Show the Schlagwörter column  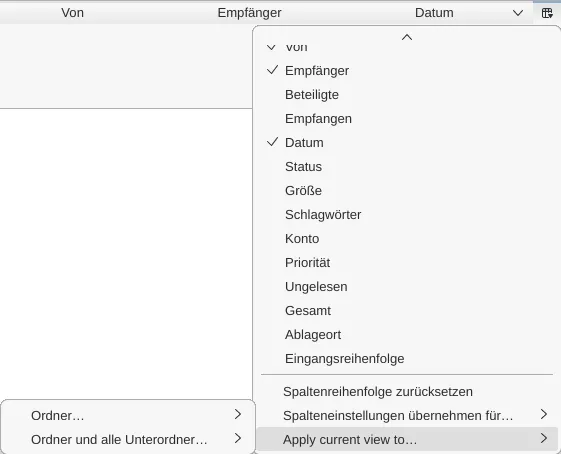pos(407,214)
